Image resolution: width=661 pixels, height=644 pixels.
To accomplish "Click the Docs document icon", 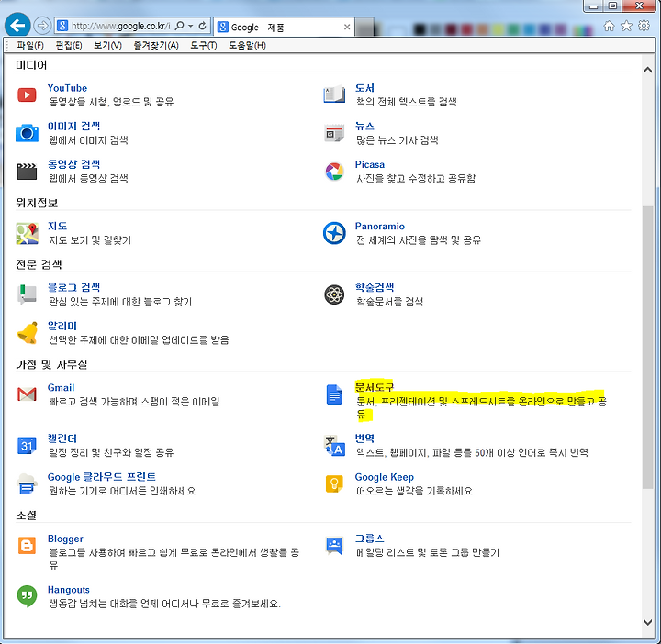I will point(334,394).
